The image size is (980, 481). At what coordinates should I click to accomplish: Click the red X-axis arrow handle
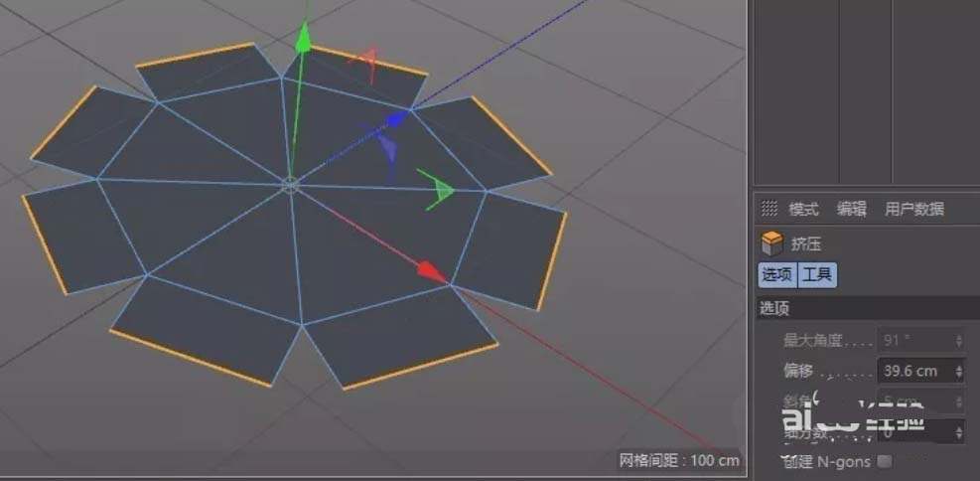pyautogui.click(x=432, y=272)
